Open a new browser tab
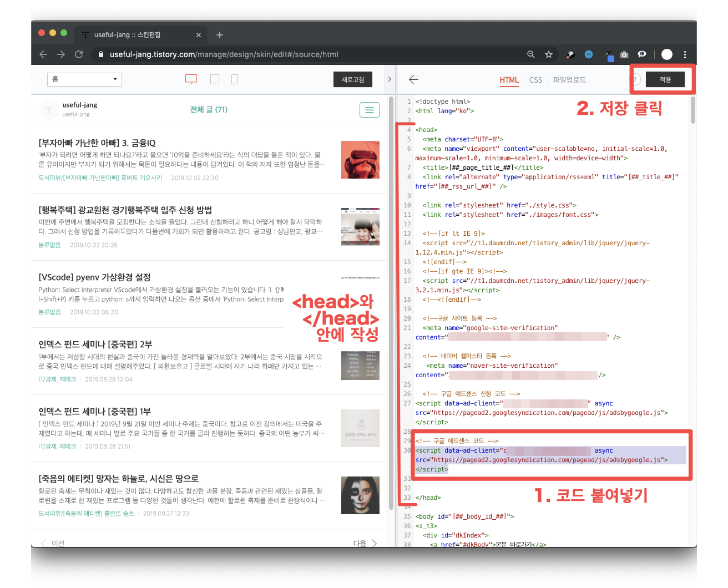728x588 pixels. coord(220,35)
